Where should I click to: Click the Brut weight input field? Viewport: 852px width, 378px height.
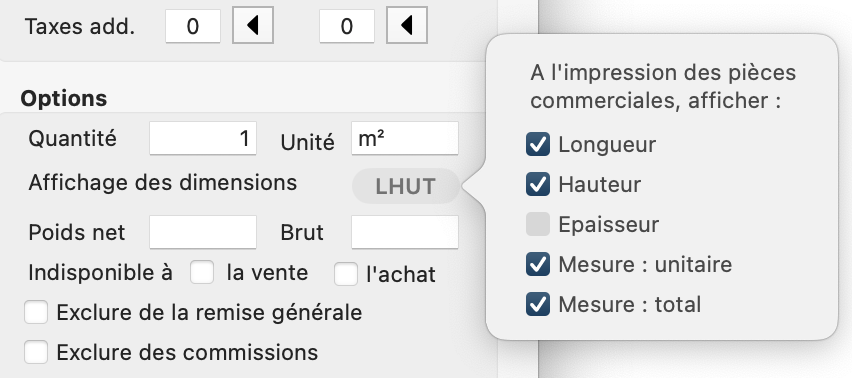pos(405,232)
